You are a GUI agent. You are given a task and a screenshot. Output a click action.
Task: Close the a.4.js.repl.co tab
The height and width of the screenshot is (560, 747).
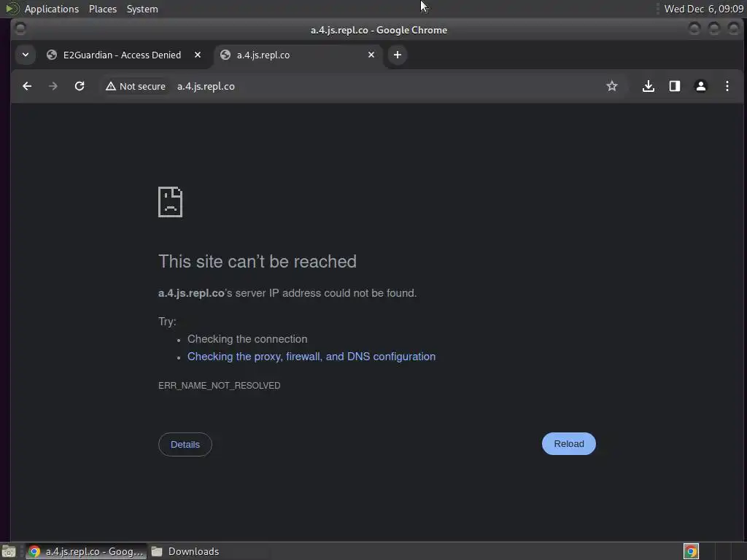pos(371,55)
